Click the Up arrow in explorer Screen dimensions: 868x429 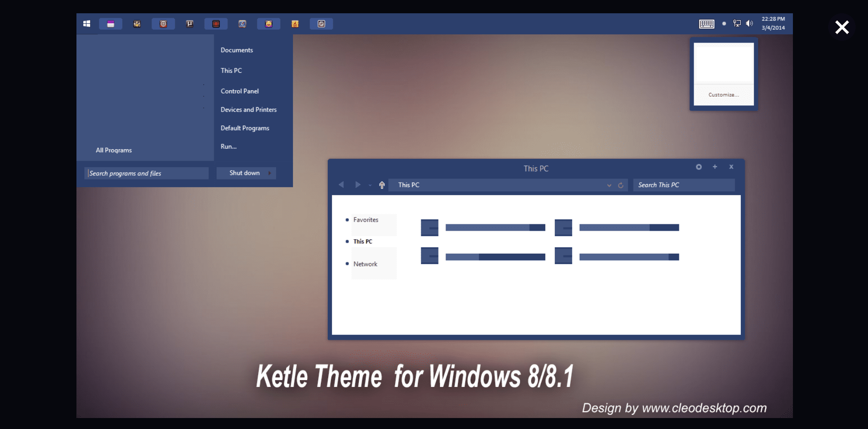coord(382,185)
